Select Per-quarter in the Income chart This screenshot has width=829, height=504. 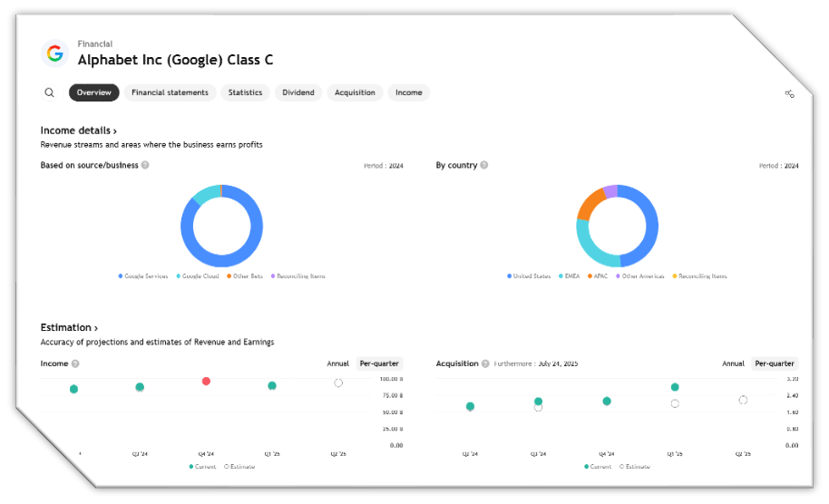(379, 363)
